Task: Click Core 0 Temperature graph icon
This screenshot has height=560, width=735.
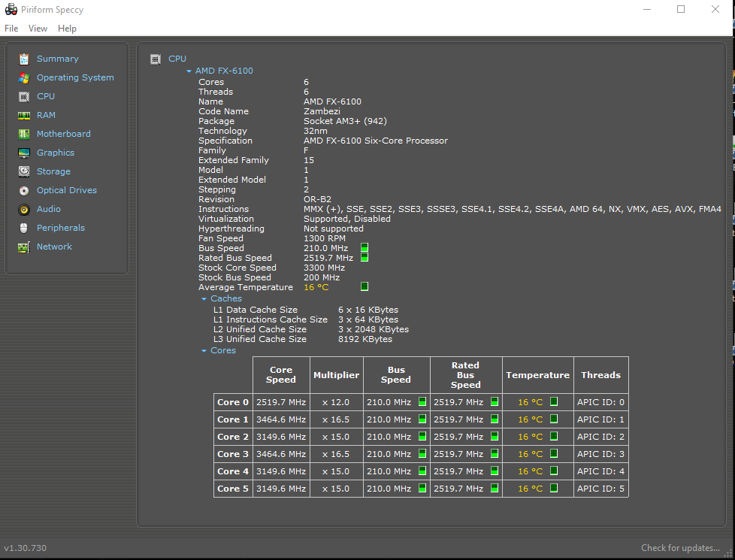Action: point(554,401)
